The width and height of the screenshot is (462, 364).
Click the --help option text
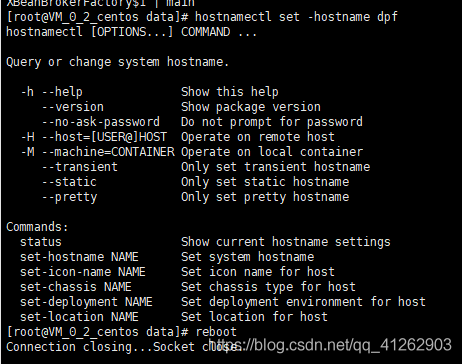(62, 92)
